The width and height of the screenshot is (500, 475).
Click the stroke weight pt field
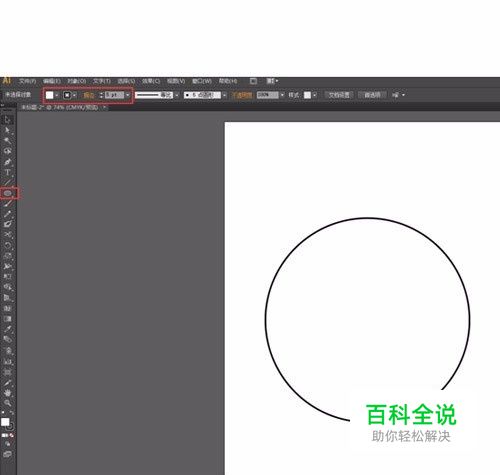114,95
